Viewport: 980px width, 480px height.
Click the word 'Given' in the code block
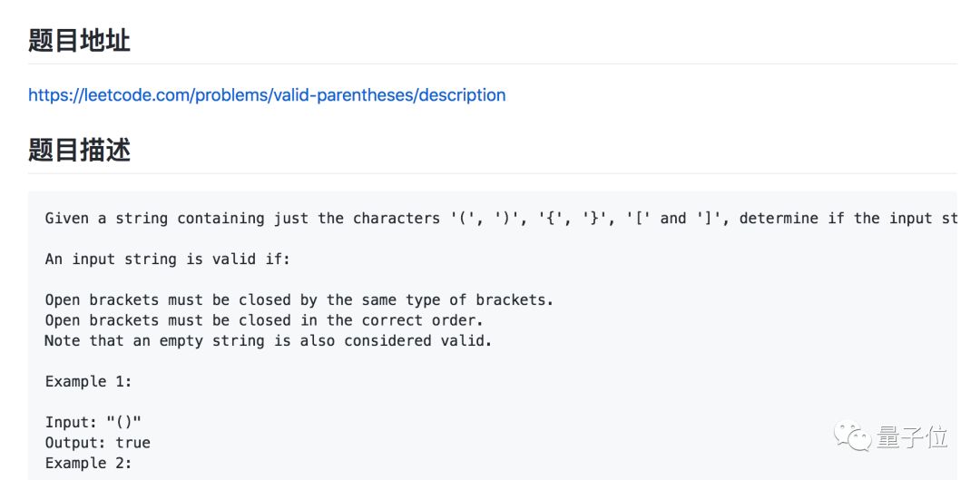[x=67, y=218]
